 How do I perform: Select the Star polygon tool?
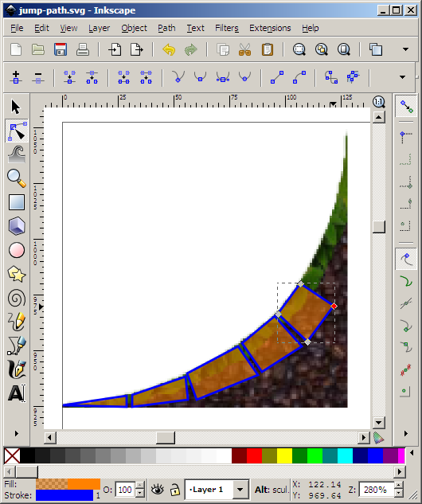coord(17,274)
